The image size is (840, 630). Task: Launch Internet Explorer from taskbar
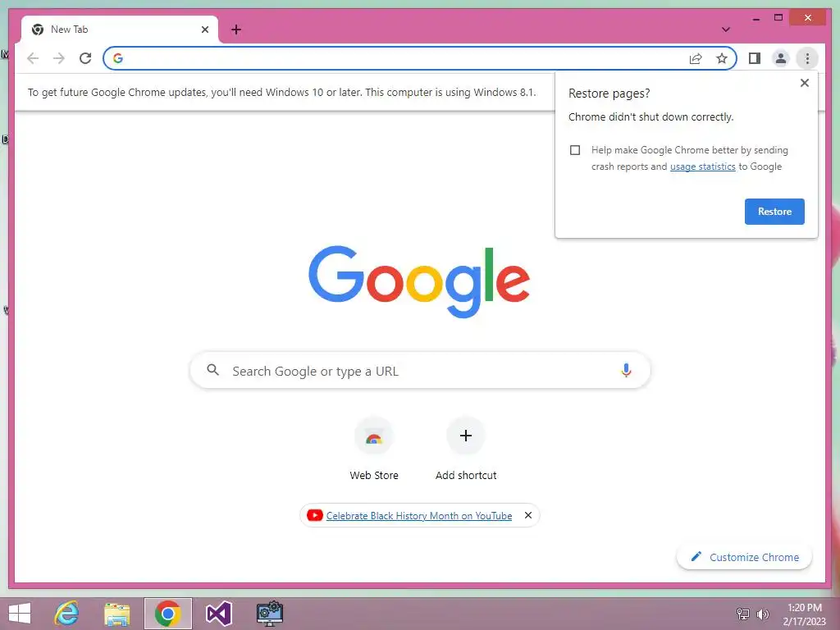coord(67,614)
